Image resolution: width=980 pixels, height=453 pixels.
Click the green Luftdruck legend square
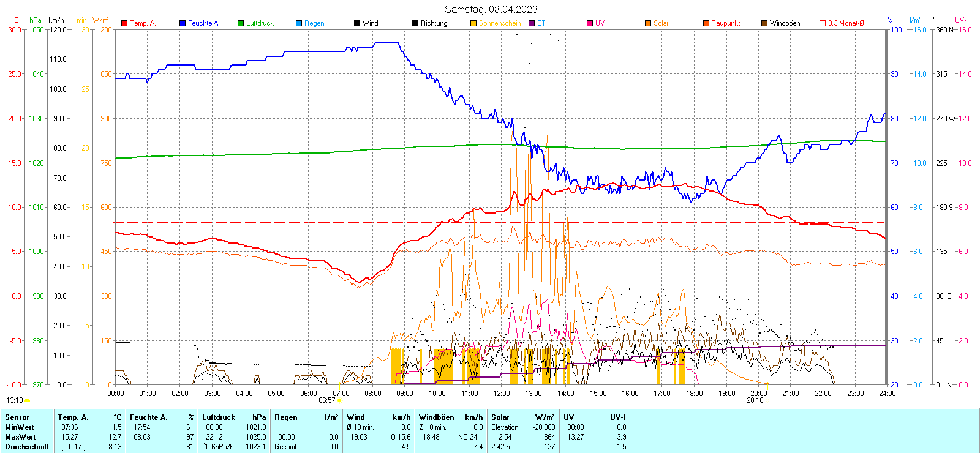(241, 23)
